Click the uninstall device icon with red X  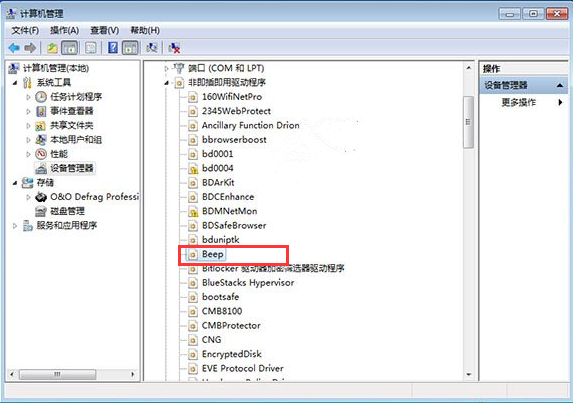(x=174, y=48)
